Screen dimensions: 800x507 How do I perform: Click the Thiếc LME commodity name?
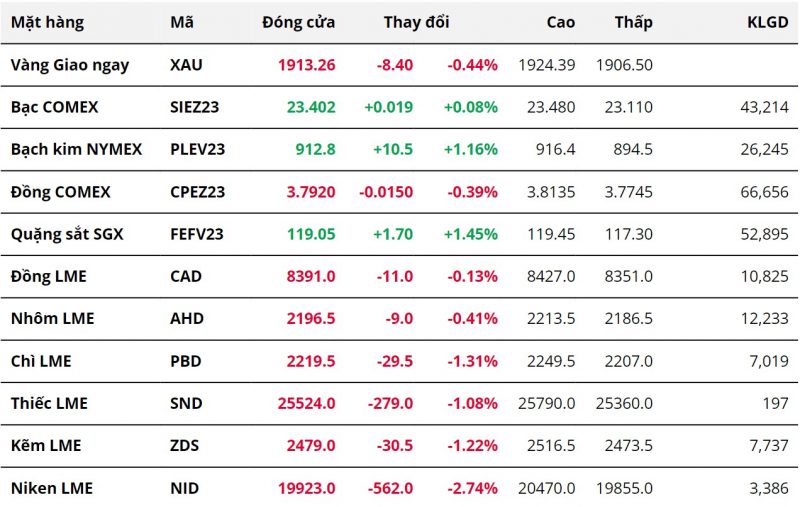[49, 403]
